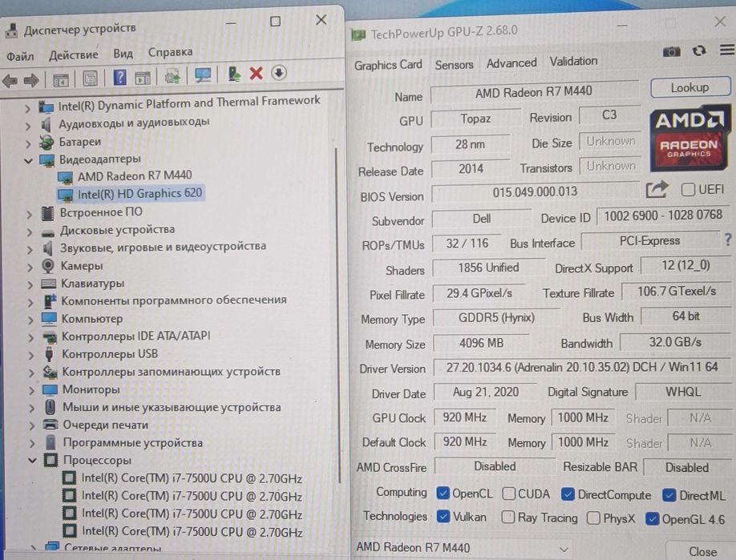Click the GPU Name field
Viewport: 736px width, 560px height.
tap(534, 91)
